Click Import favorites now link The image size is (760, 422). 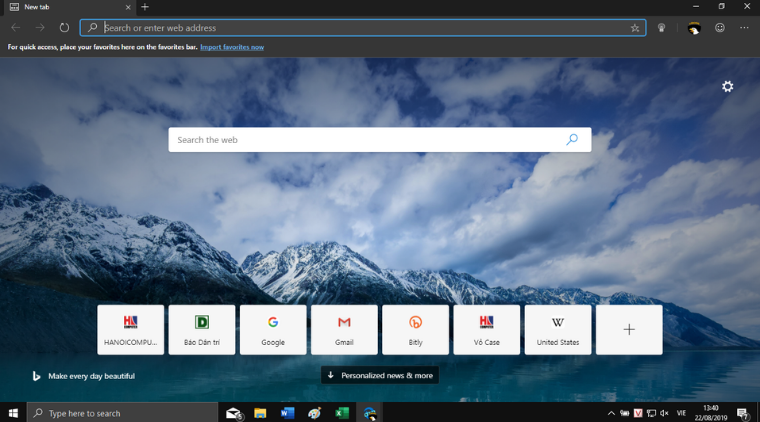[x=232, y=47]
